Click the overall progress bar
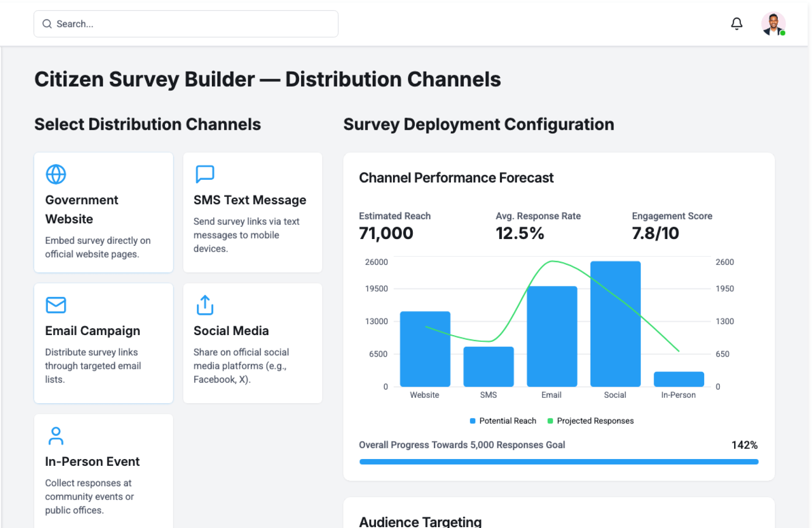 (x=558, y=462)
